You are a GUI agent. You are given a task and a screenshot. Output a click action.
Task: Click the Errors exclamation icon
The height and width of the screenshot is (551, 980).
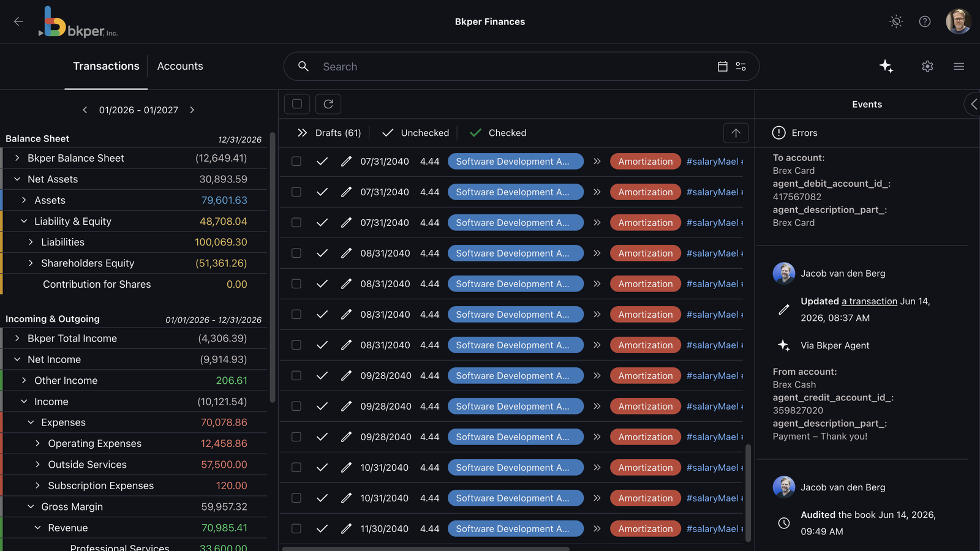click(779, 133)
